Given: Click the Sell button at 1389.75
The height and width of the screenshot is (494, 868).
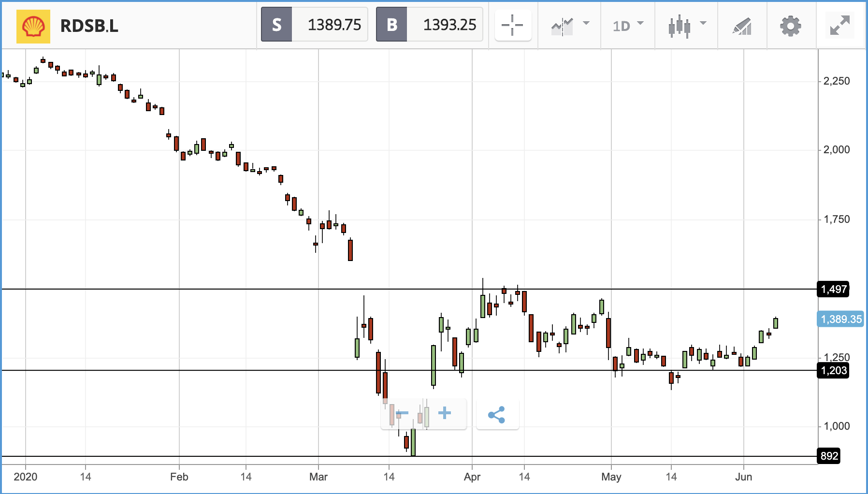Looking at the screenshot, I should pos(315,24).
